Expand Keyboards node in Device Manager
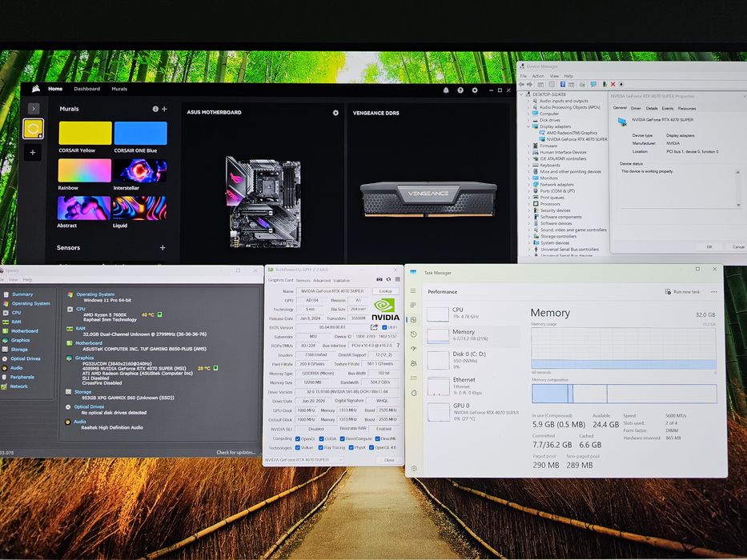Viewport: 747px width, 560px height. pos(528,166)
